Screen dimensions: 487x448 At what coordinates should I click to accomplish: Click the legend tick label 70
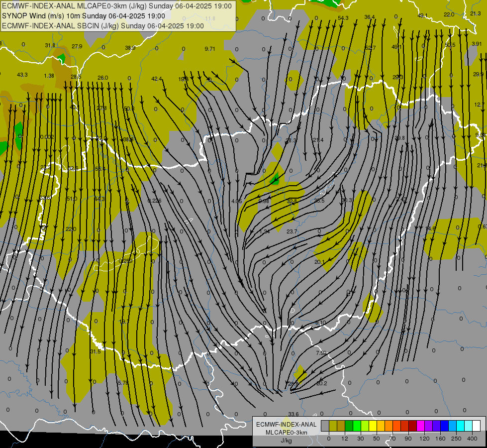[x=392, y=439]
